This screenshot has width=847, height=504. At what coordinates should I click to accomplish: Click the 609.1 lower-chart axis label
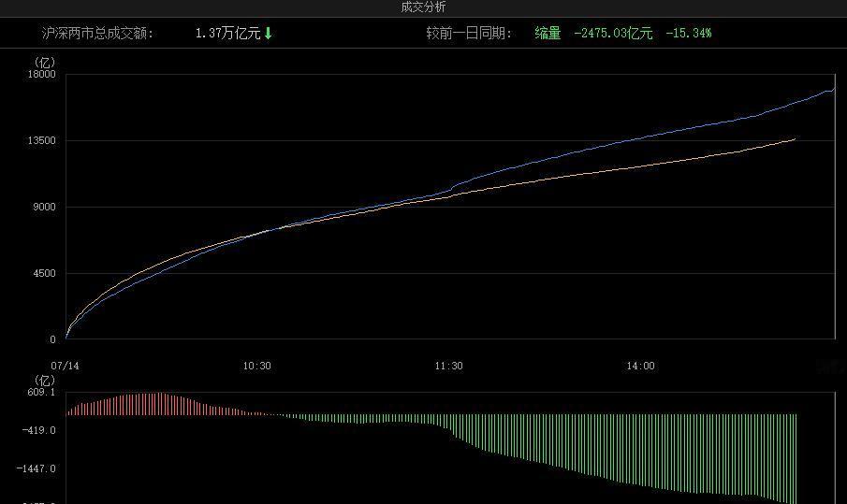pyautogui.click(x=41, y=393)
